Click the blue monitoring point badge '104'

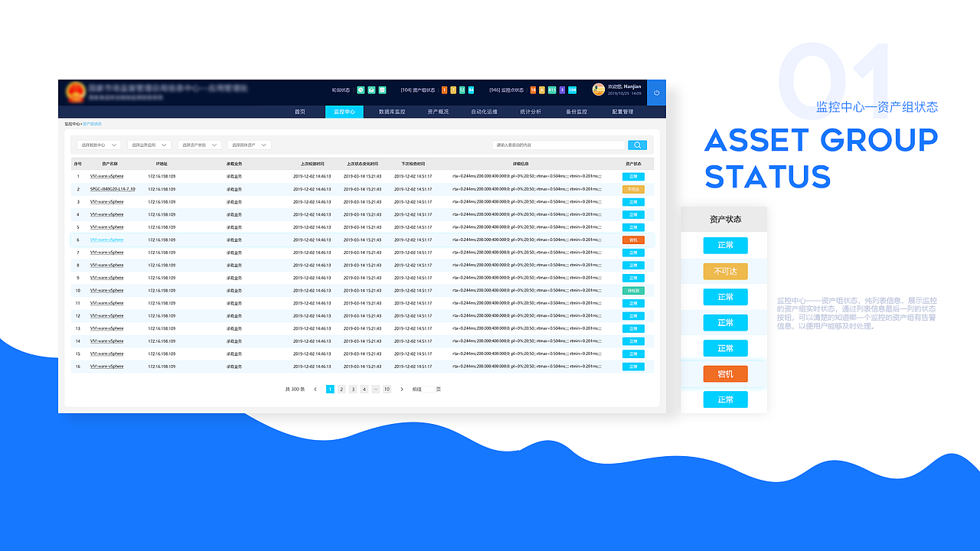[x=573, y=90]
